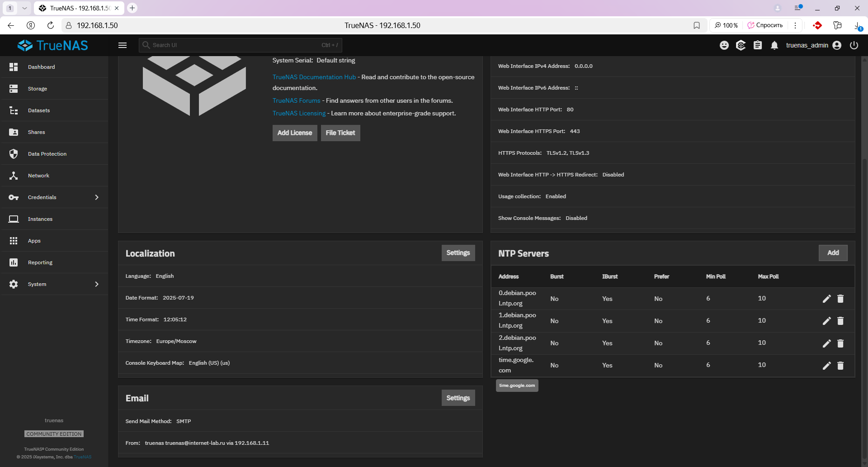Select the Dashboard menu label
868x467 pixels.
click(x=41, y=67)
